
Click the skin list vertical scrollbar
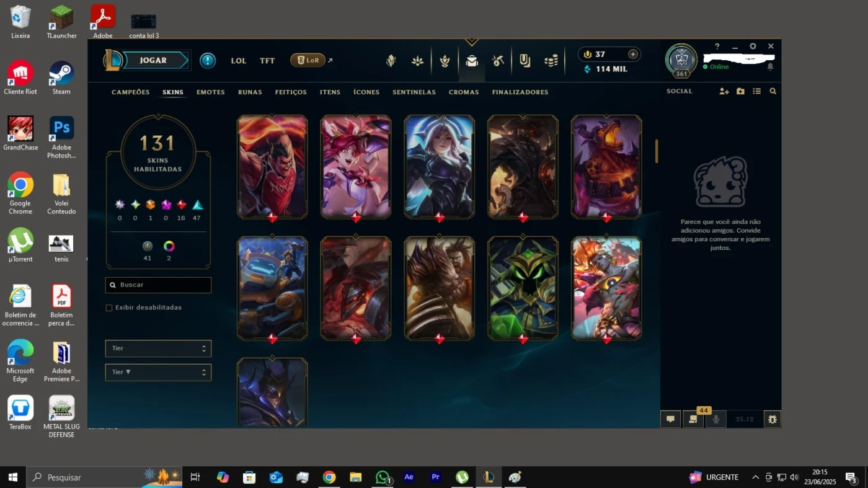coord(657,151)
